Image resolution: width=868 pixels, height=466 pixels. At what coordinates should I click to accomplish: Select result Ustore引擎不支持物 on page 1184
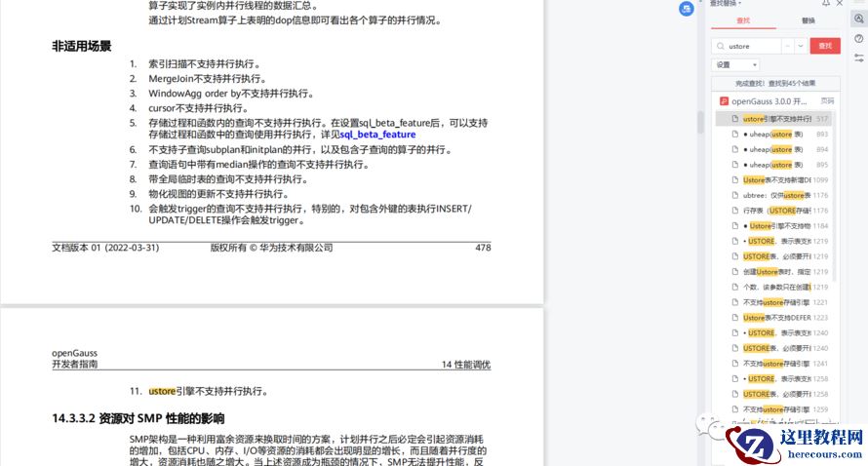pos(773,226)
